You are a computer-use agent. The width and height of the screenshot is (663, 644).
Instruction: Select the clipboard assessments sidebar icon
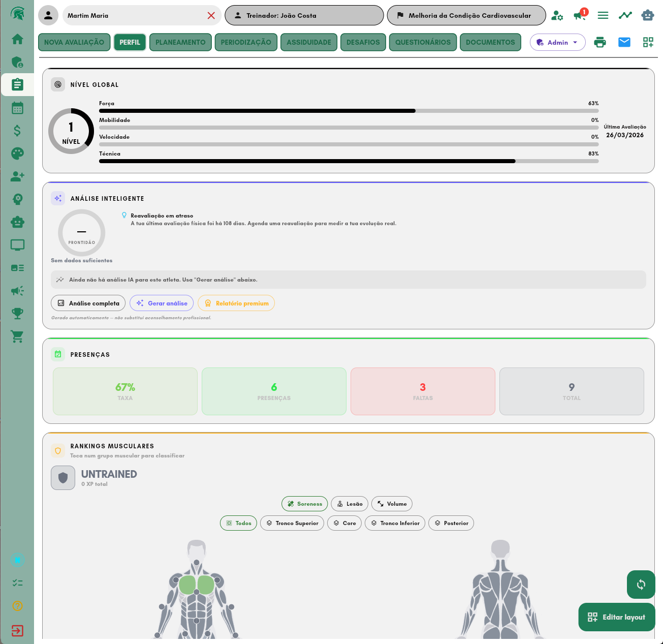[x=17, y=84]
